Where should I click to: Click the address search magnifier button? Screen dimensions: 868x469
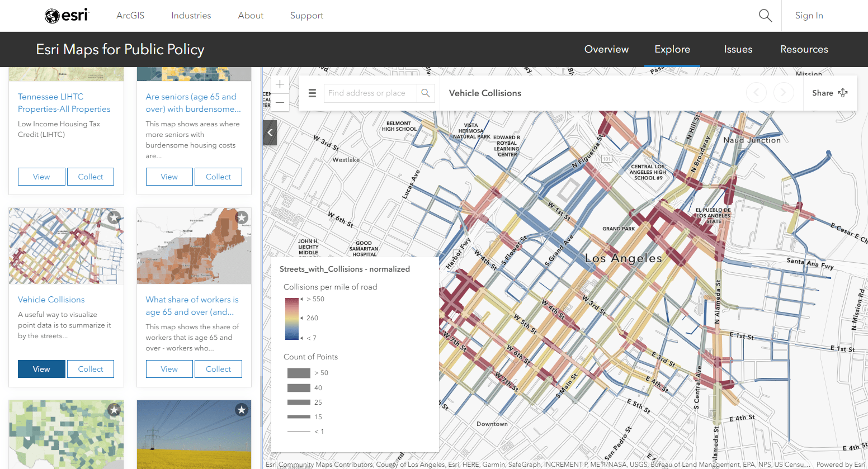point(426,93)
